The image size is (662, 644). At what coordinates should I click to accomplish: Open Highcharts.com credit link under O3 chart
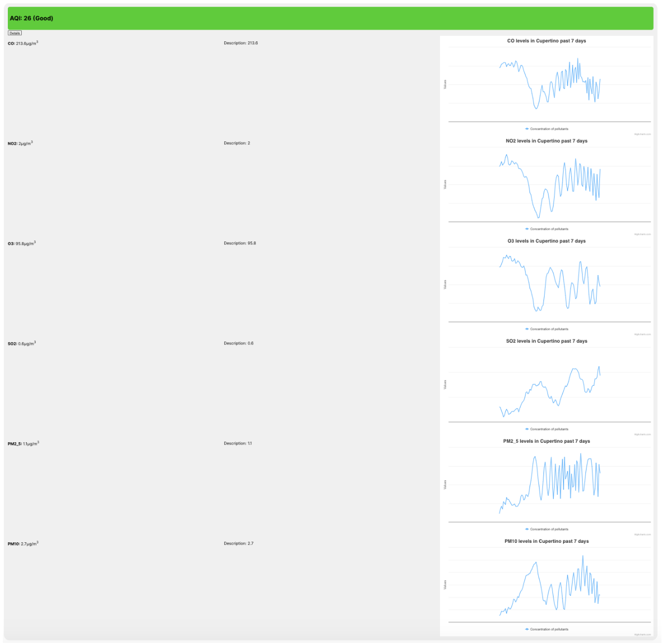tap(642, 334)
